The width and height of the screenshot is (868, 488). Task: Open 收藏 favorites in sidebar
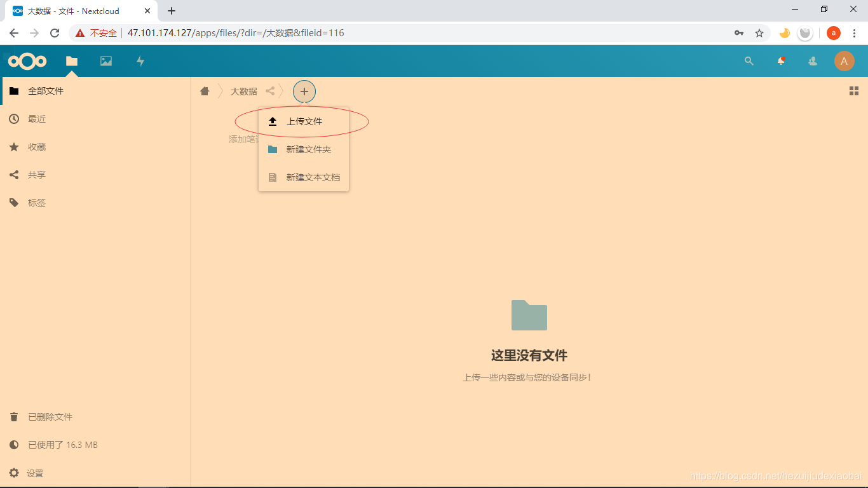coord(95,147)
